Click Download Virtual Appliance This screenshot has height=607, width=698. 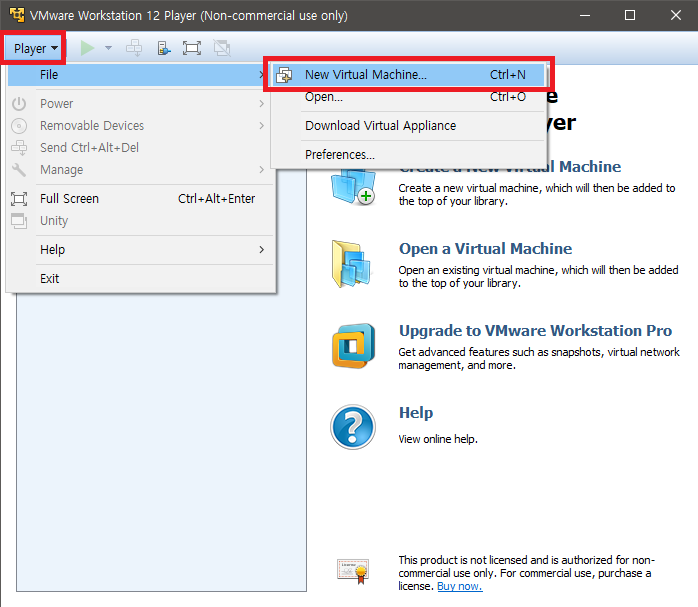pyautogui.click(x=408, y=126)
